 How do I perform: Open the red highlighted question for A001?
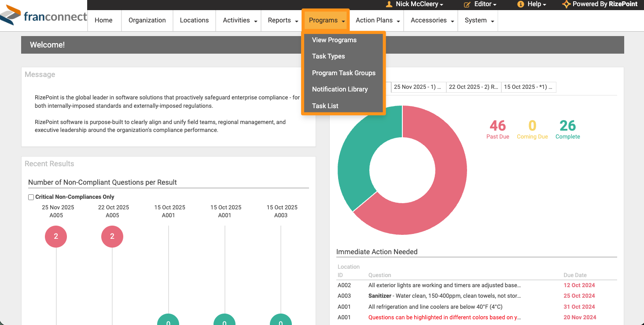point(445,318)
